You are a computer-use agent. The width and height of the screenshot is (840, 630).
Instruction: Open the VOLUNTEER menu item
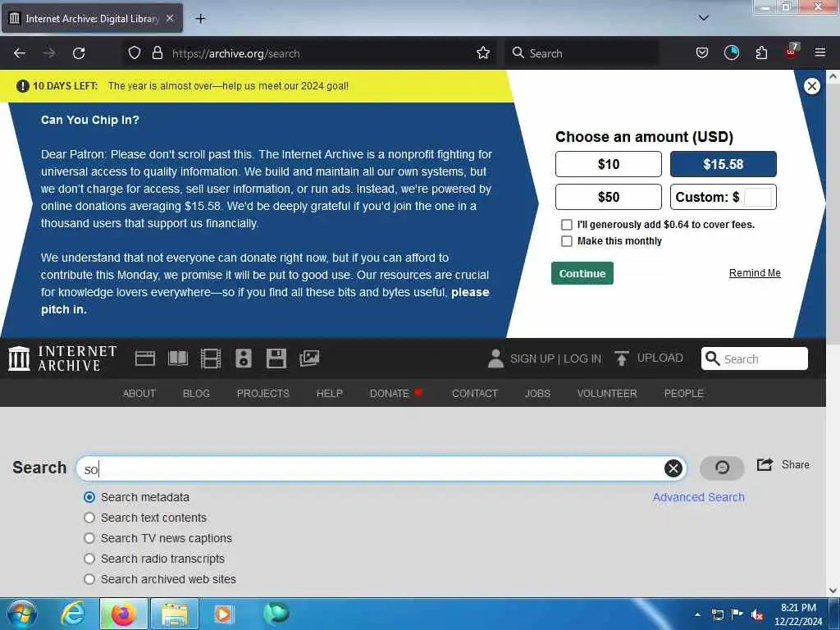click(607, 393)
